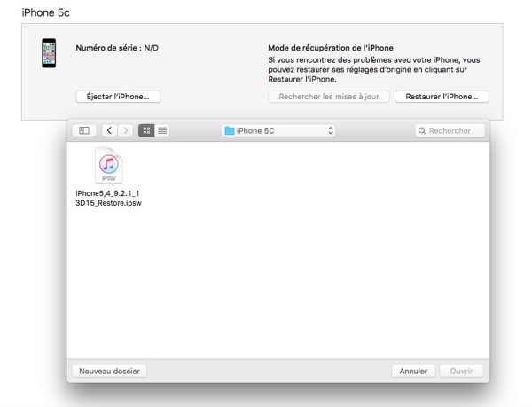
Task: Click Nouveau dossier button
Action: (109, 371)
